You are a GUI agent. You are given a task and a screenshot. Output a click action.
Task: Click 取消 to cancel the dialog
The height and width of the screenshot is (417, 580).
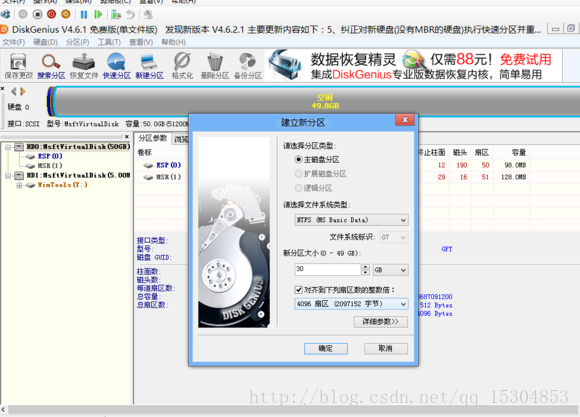[x=386, y=348]
